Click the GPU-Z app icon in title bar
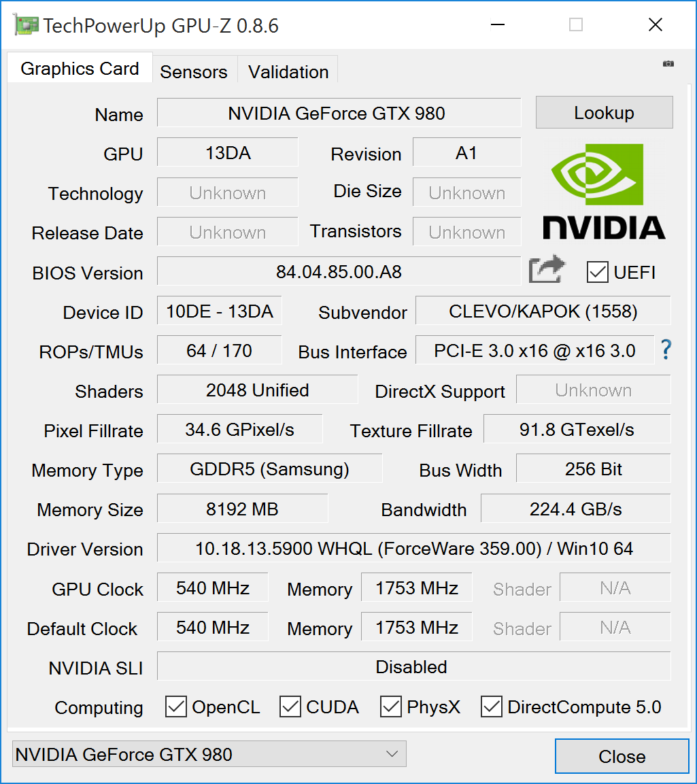 (26, 25)
